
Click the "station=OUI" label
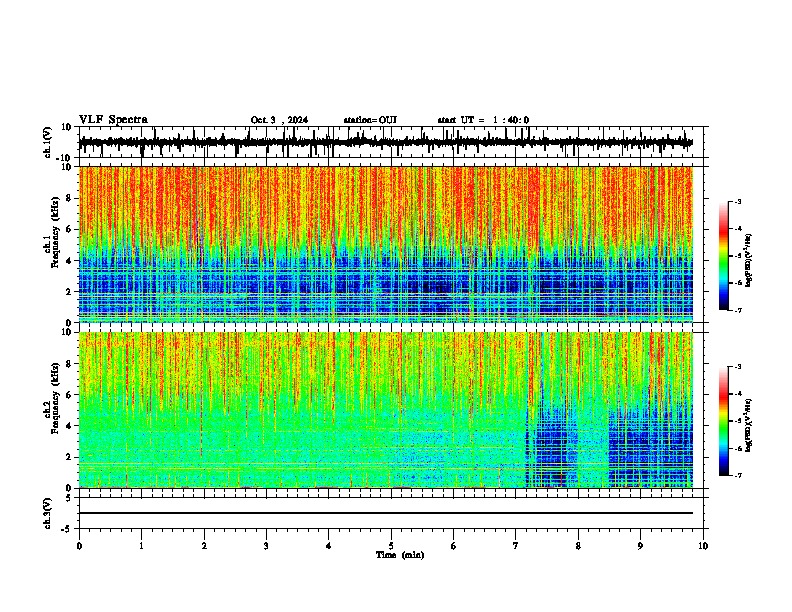pyautogui.click(x=370, y=120)
